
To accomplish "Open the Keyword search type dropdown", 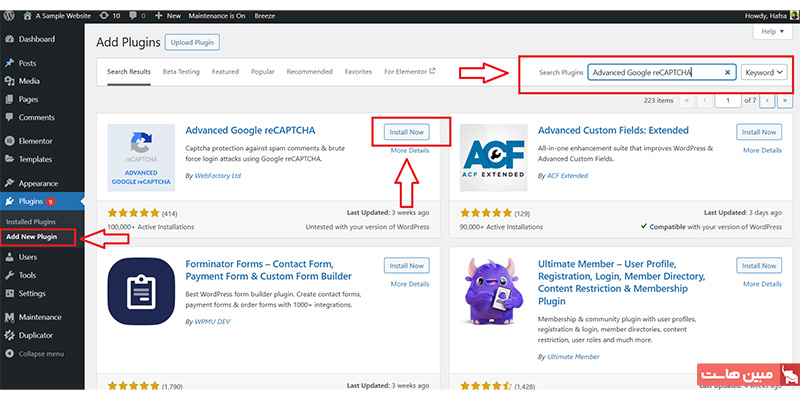I will [x=764, y=72].
